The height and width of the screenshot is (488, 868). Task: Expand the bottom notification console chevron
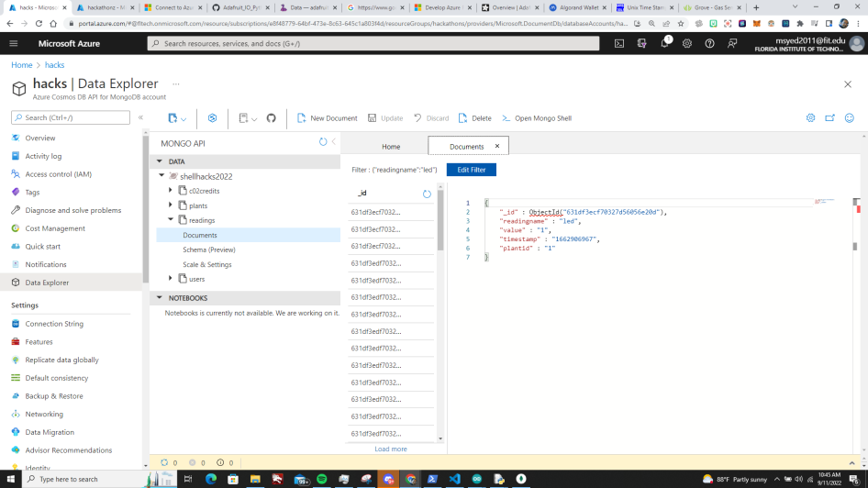pos(852,462)
